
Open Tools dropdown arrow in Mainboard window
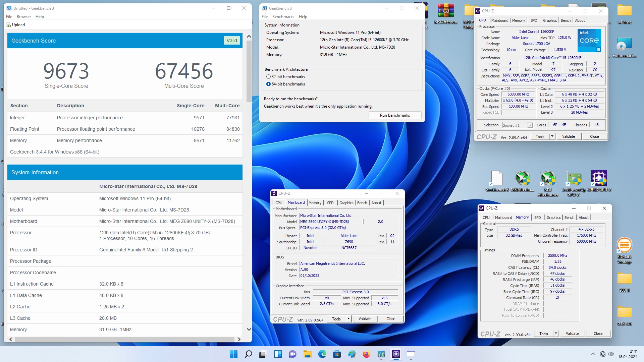click(348, 319)
